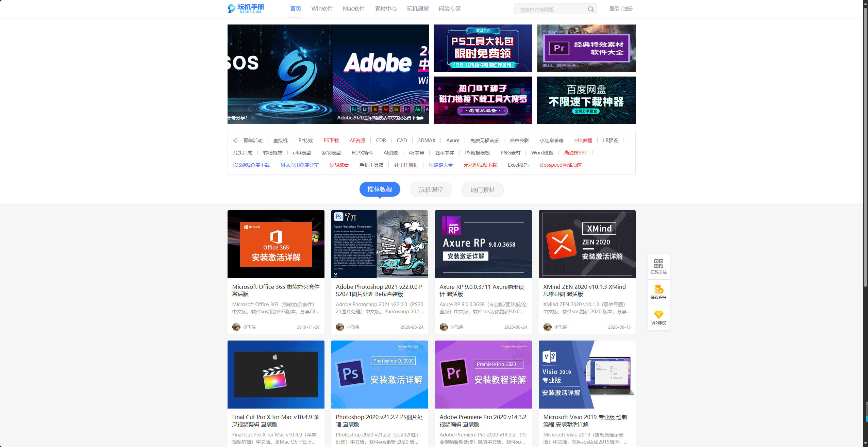
Task: Click Adobe Photoshop 2021 v22.0.0 article title
Action: point(379,290)
